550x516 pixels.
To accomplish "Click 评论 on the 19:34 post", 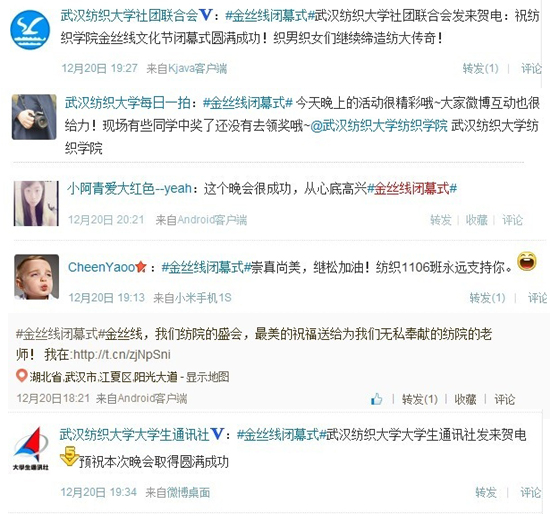I will click(x=531, y=492).
